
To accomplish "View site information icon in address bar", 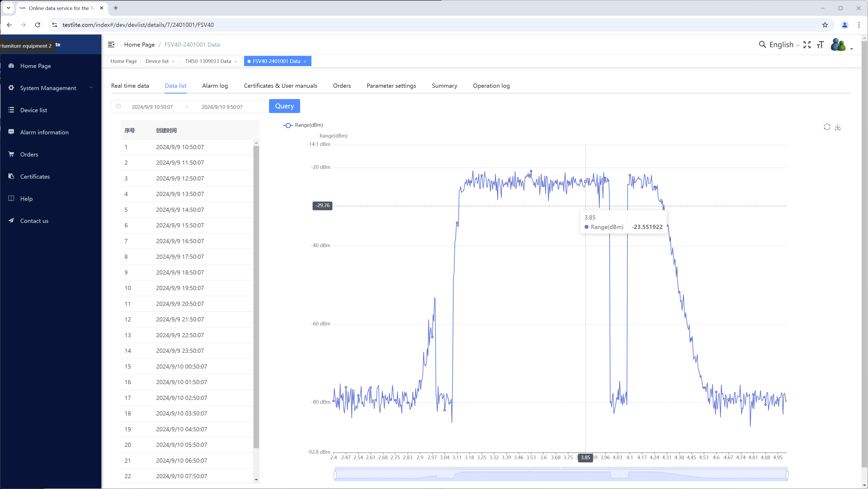I will pyautogui.click(x=54, y=25).
